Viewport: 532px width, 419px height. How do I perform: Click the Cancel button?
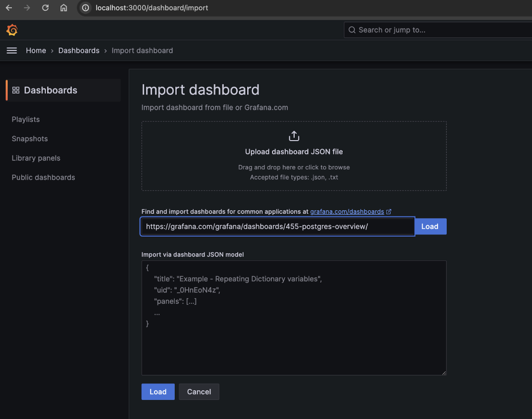tap(199, 392)
